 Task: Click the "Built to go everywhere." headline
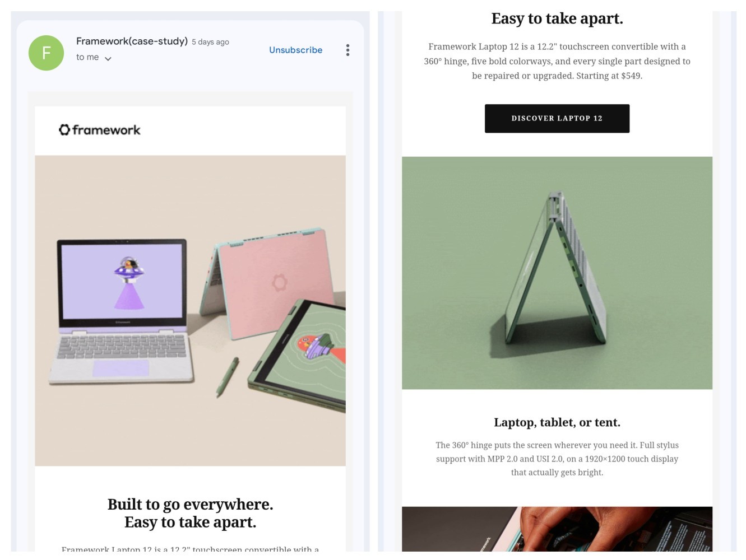tap(190, 504)
